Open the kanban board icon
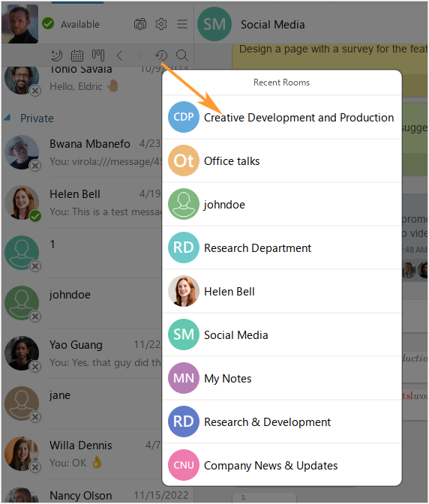The image size is (429, 504). click(98, 55)
